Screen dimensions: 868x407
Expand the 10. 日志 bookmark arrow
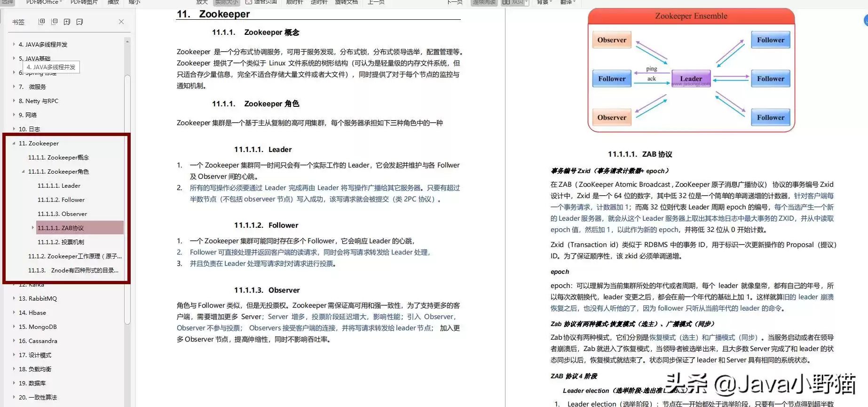14,129
